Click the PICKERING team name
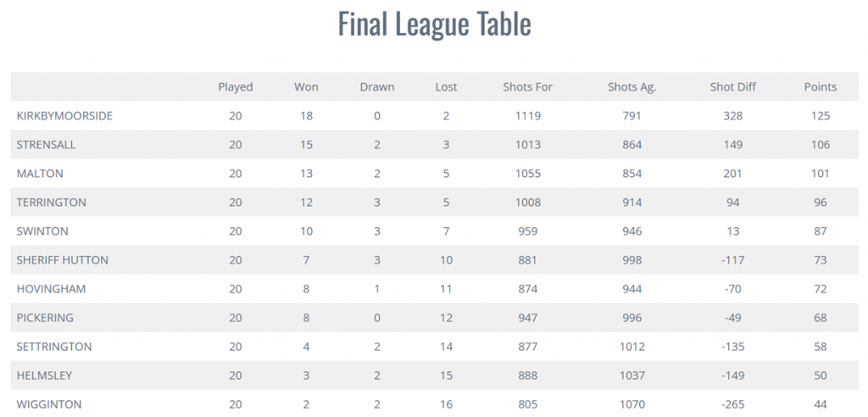 (x=44, y=317)
